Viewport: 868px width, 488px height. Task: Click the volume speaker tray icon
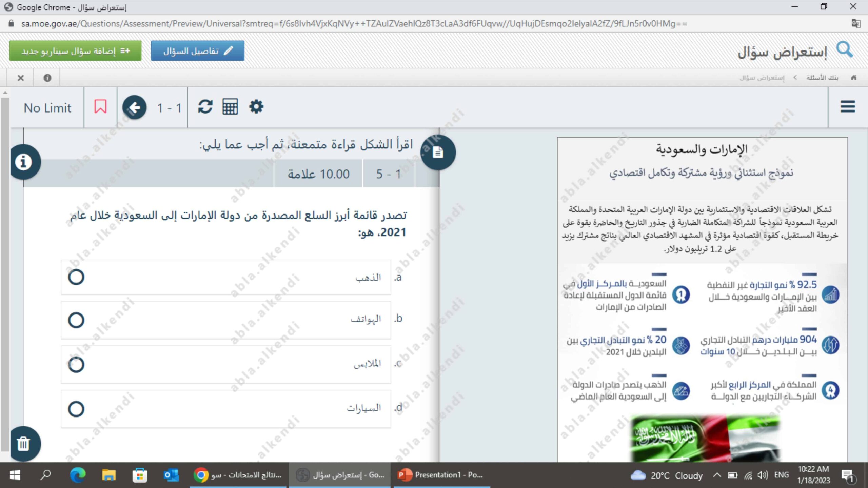click(x=762, y=475)
